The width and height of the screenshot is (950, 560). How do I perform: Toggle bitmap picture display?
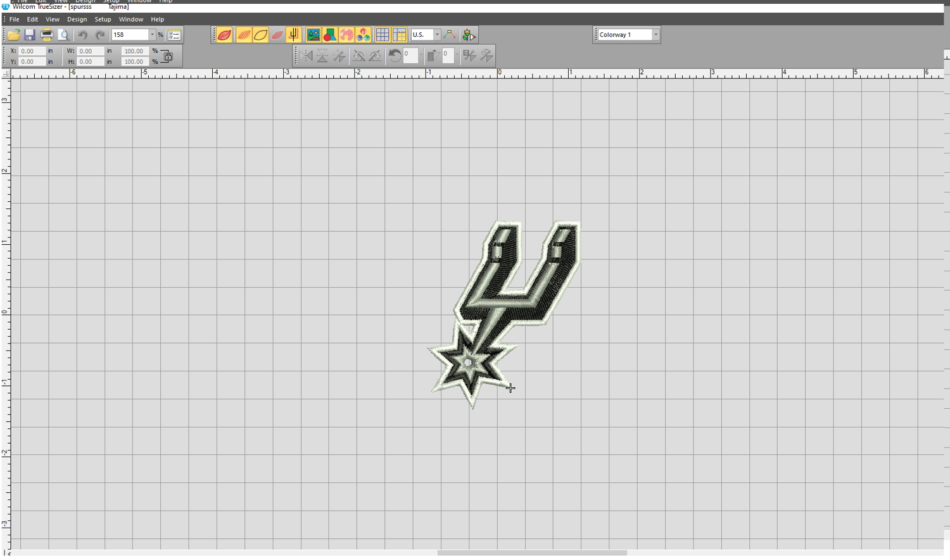point(313,35)
